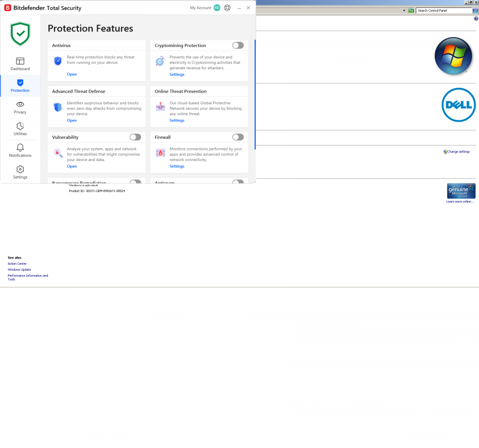Open Action Center link

click(17, 264)
